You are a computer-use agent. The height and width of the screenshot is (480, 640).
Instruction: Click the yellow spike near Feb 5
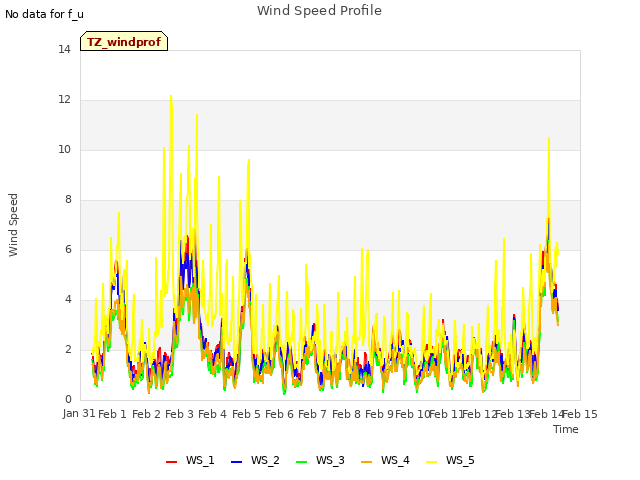click(x=249, y=161)
